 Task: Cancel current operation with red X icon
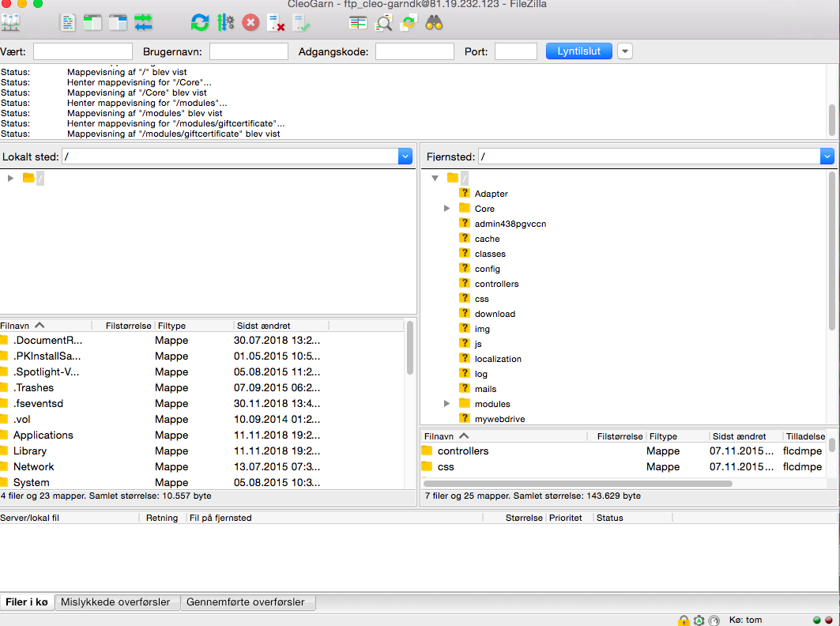tap(250, 23)
